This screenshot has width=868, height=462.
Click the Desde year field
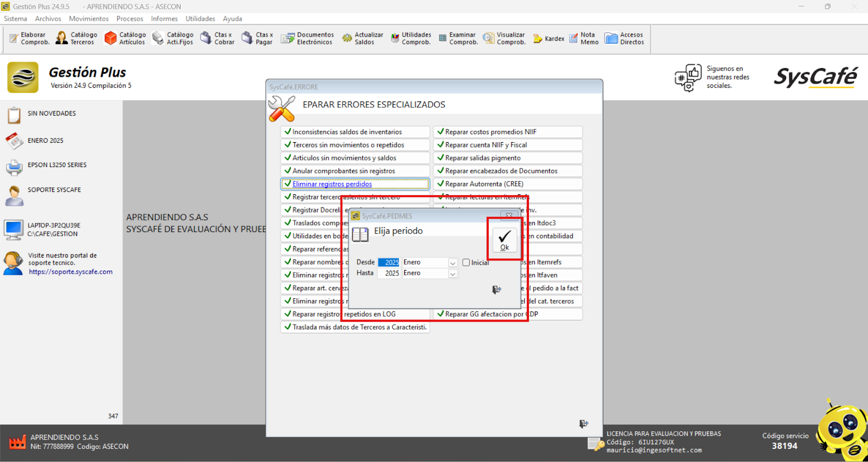coord(389,262)
